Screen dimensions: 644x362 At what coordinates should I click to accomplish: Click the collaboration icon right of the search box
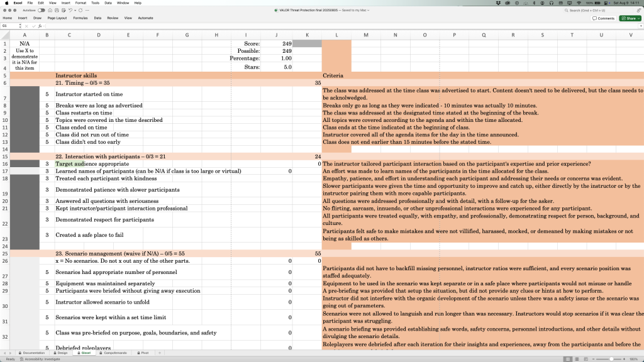[x=639, y=10]
